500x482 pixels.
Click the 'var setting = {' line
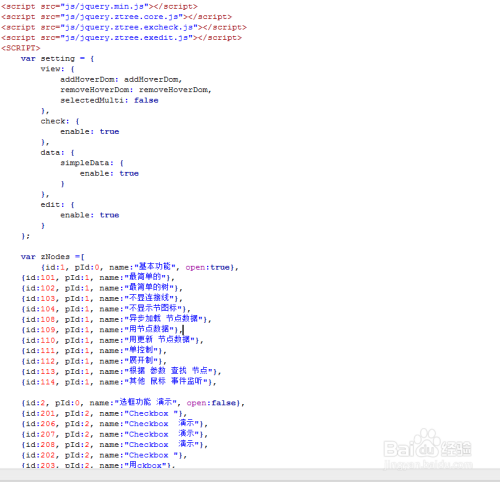coord(57,59)
